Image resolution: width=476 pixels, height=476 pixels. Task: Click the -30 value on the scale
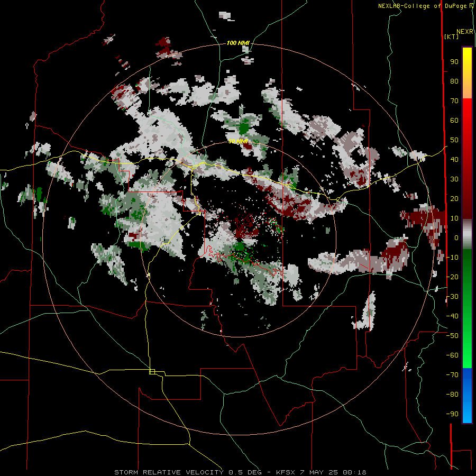(x=452, y=297)
